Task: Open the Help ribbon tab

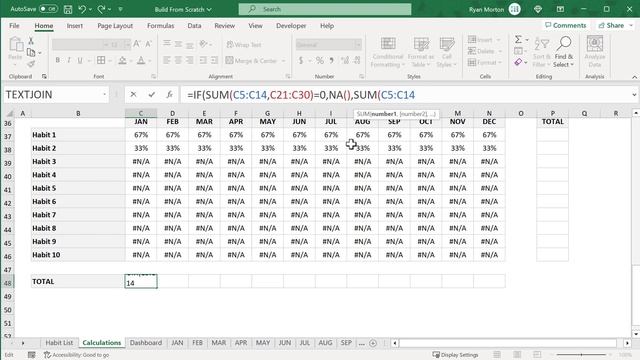Action: coord(327,26)
